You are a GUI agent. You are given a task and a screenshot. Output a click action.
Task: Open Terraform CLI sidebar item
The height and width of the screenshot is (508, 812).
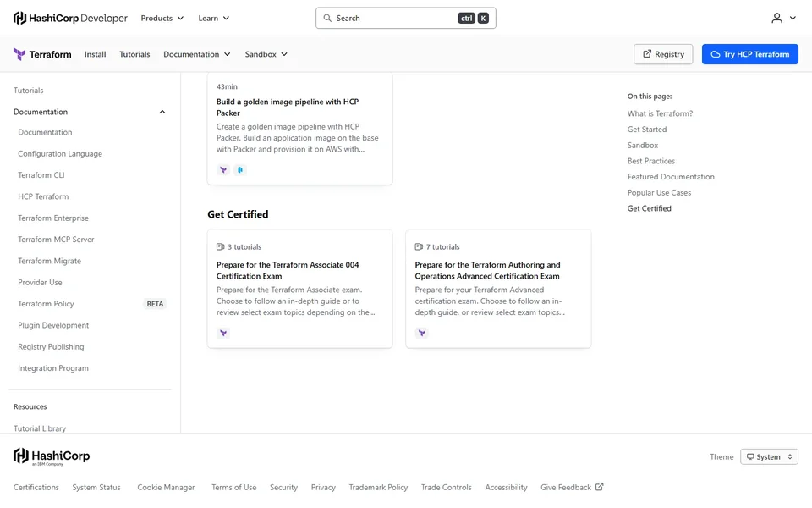coord(41,175)
